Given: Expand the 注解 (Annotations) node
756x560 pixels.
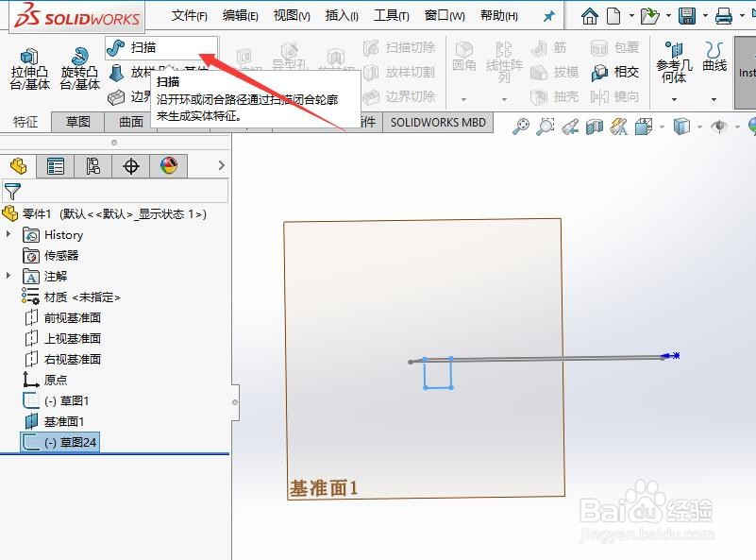Looking at the screenshot, I should 8,275.
